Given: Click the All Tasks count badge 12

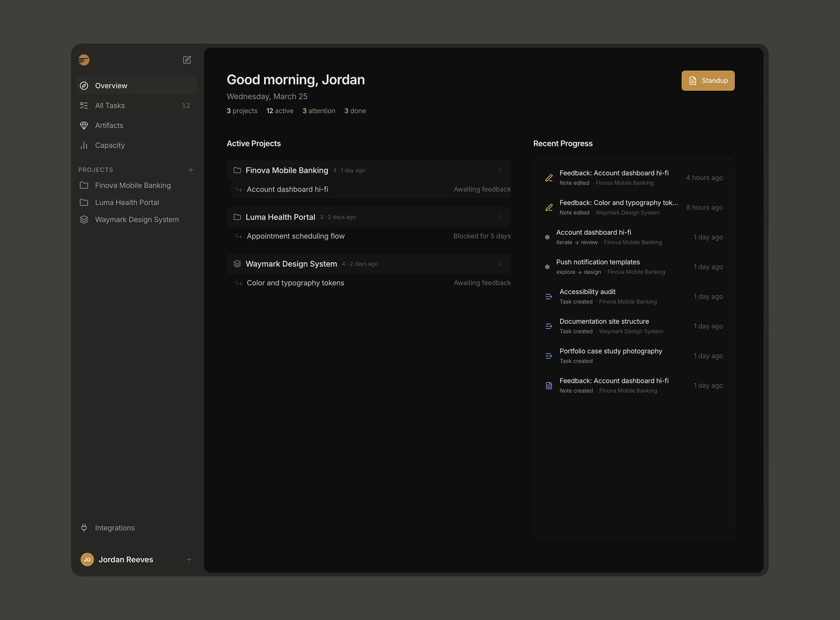Looking at the screenshot, I should (186, 105).
